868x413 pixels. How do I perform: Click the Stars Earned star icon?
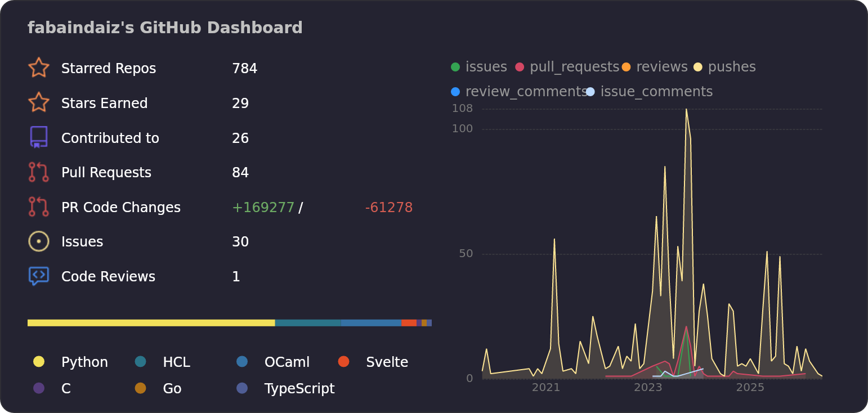coord(38,102)
